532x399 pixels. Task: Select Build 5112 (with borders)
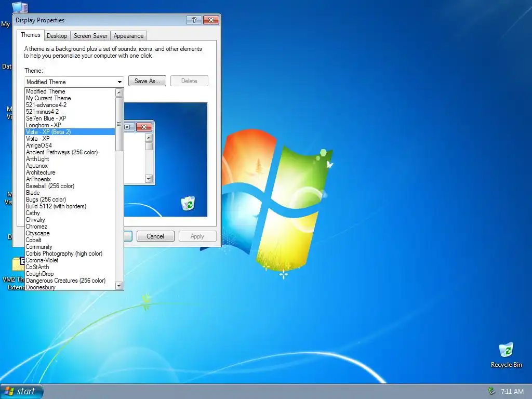point(70,206)
